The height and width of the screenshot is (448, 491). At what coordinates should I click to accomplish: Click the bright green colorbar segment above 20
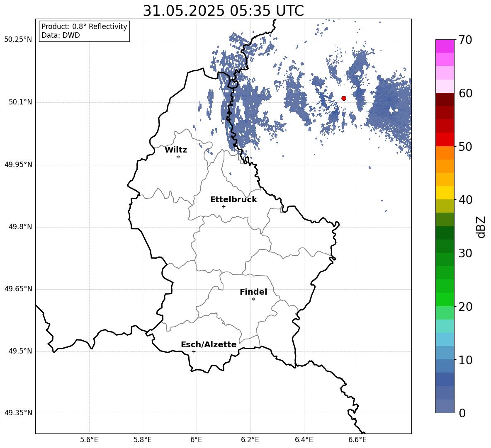pos(445,299)
